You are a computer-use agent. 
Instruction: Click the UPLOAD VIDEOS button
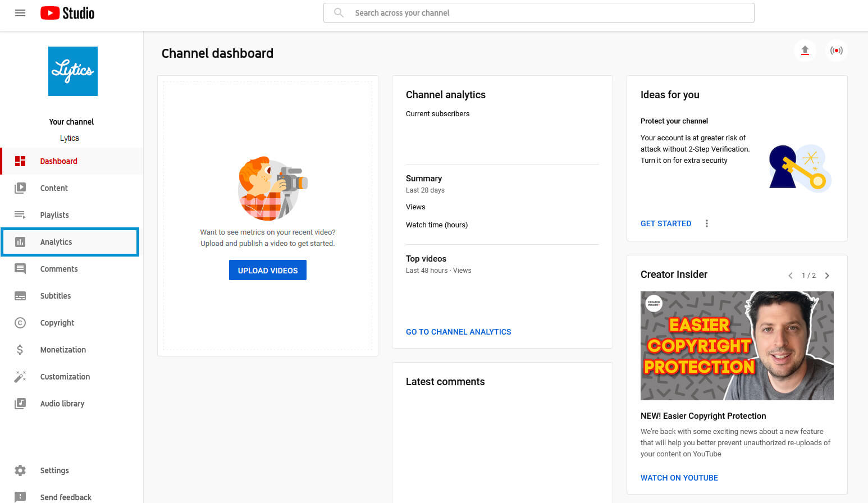[x=268, y=270]
